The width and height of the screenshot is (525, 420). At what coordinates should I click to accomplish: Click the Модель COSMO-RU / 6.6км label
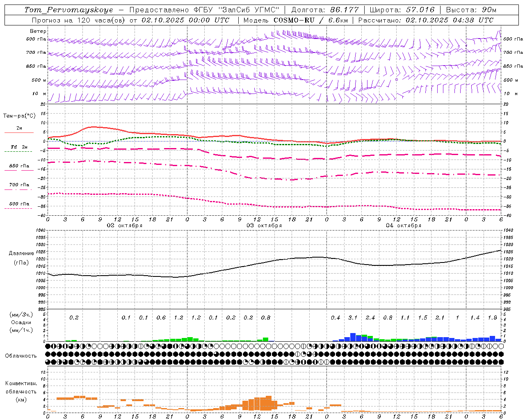pos(296,20)
